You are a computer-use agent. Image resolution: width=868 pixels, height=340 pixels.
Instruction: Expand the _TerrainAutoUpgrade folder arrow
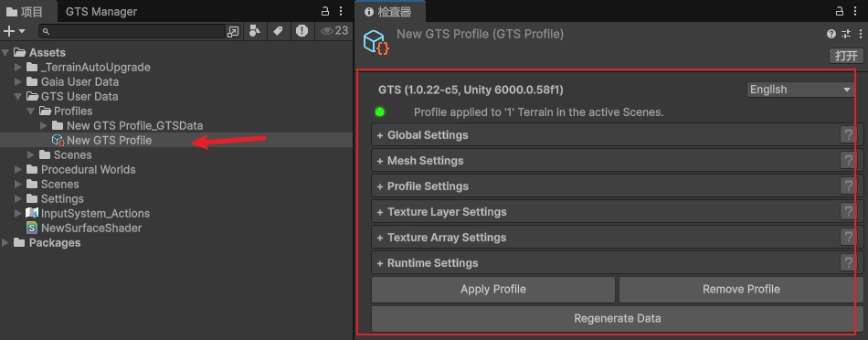pyautogui.click(x=18, y=67)
